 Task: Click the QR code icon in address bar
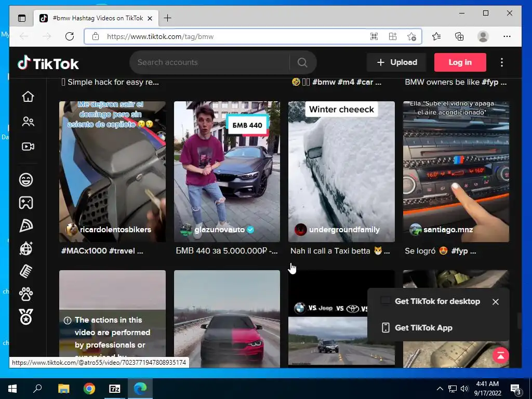(x=374, y=36)
